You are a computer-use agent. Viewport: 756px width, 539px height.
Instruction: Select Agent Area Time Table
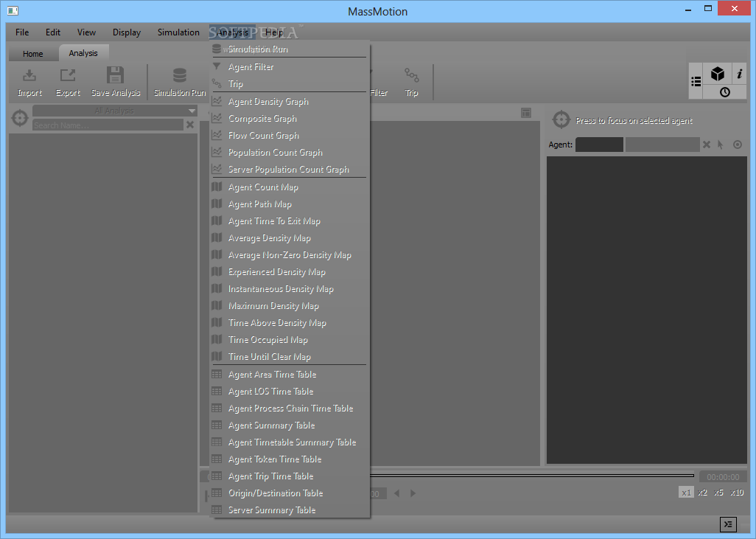pos(290,374)
